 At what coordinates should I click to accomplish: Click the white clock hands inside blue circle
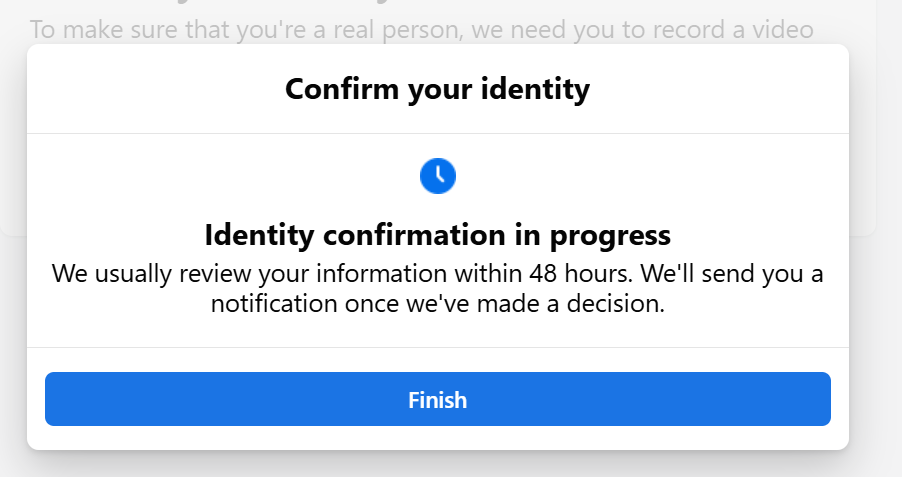click(x=439, y=174)
